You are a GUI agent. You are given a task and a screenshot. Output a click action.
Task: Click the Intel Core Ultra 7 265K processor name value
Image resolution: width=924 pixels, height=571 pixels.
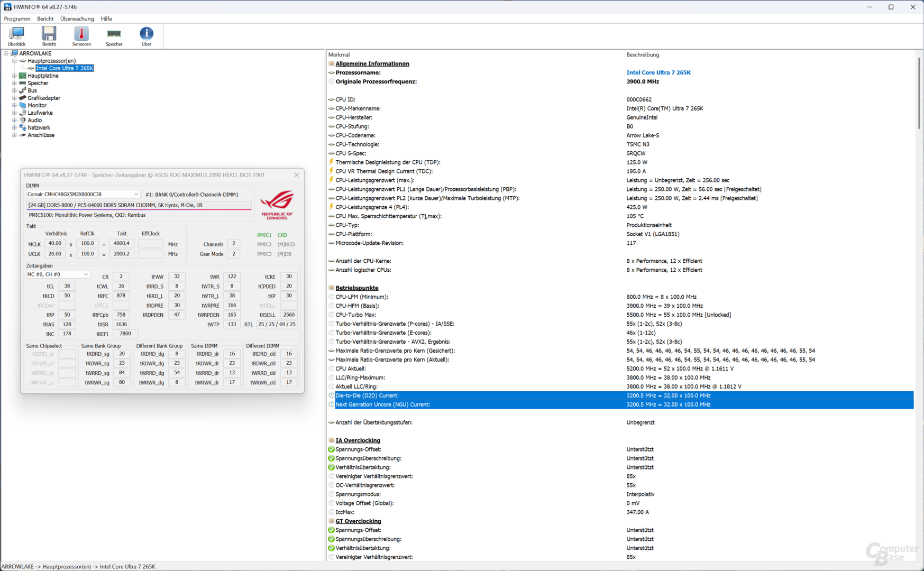click(x=658, y=72)
